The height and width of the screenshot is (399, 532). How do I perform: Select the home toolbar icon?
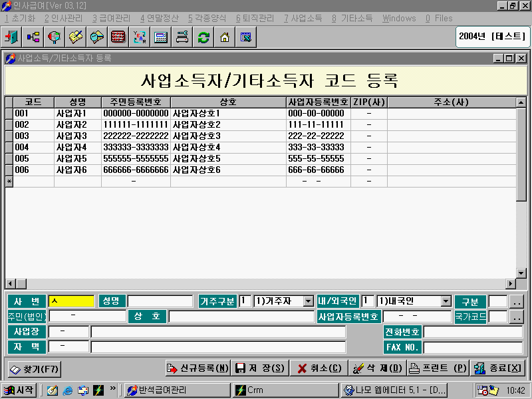225,38
